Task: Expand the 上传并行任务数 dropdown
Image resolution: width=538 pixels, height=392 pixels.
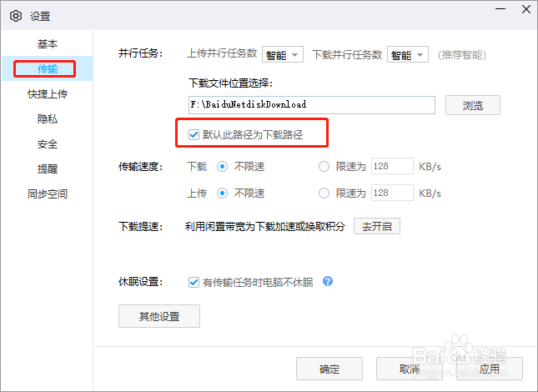Action: click(x=283, y=54)
